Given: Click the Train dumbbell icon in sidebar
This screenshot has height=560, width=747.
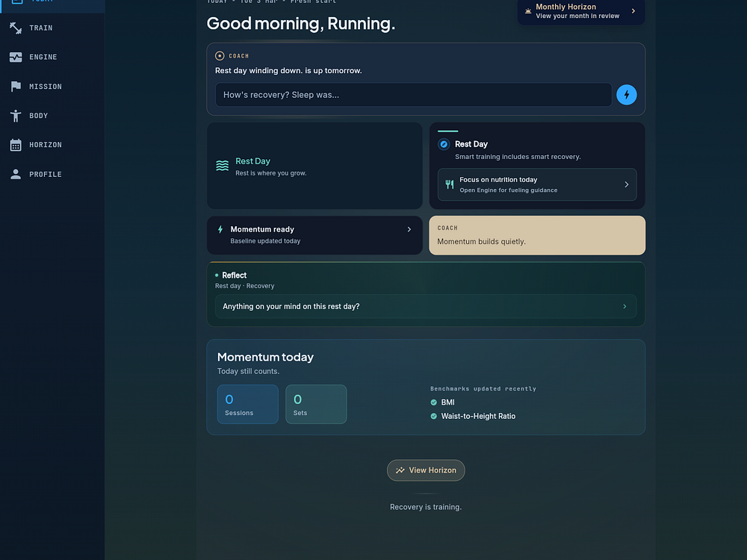Looking at the screenshot, I should click(16, 28).
